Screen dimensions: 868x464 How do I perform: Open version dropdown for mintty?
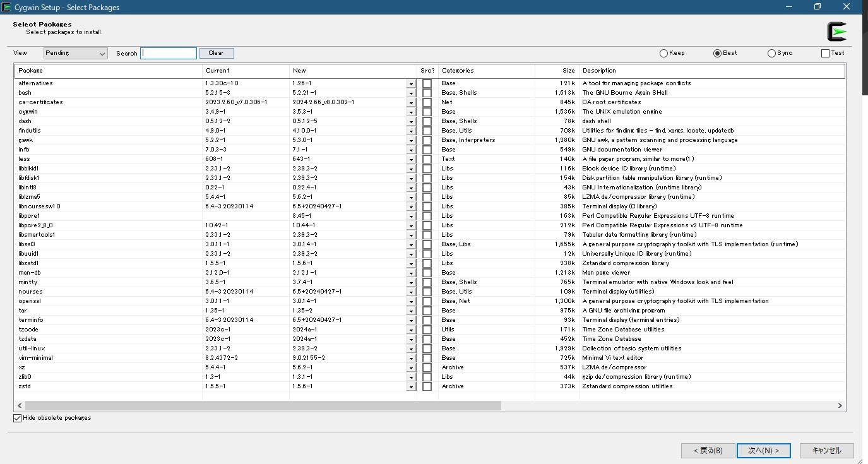tap(411, 282)
